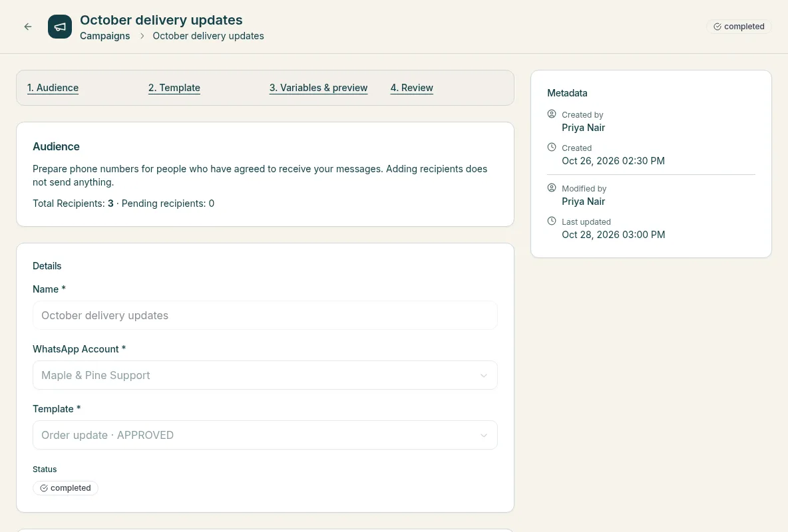Open the Template dropdown
788x532 pixels.
tap(265, 435)
